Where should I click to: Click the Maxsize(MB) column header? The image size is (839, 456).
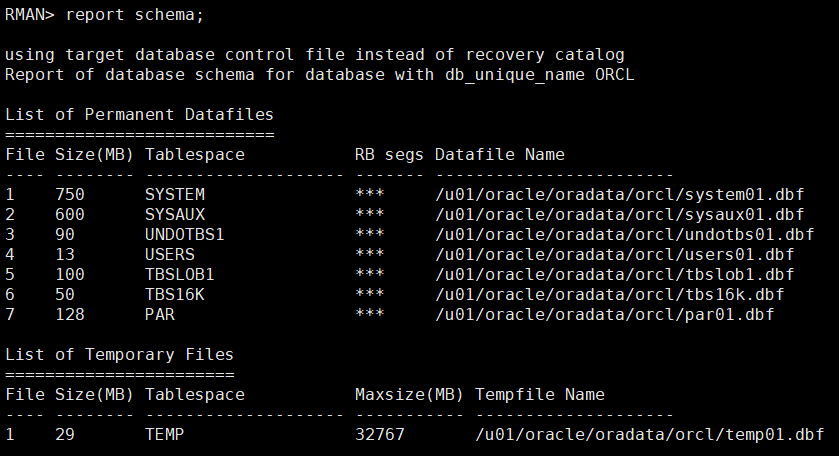click(409, 394)
